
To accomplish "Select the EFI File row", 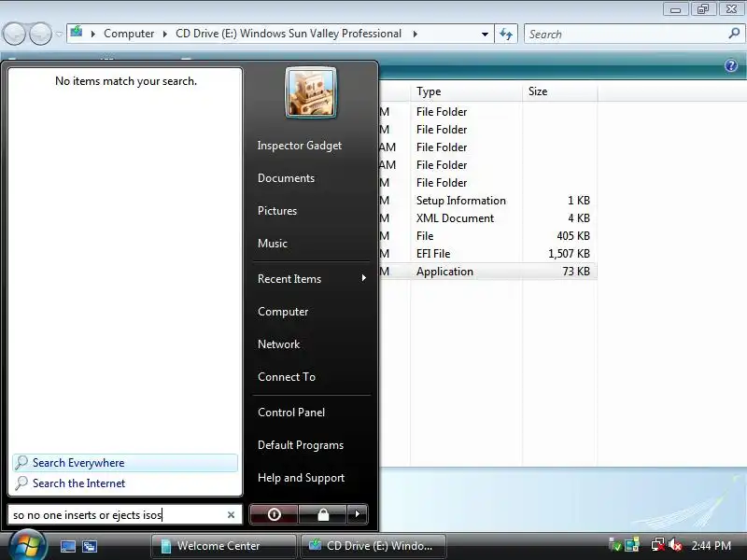I will 488,254.
